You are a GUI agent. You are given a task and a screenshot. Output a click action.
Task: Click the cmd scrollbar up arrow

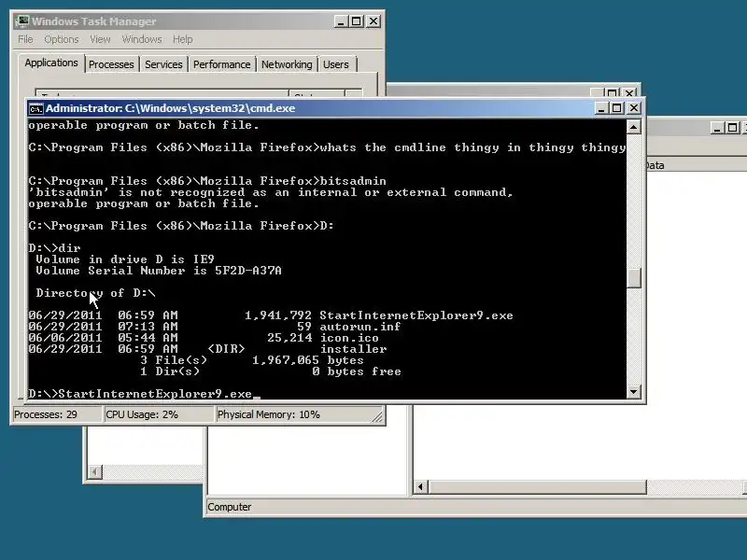point(633,127)
